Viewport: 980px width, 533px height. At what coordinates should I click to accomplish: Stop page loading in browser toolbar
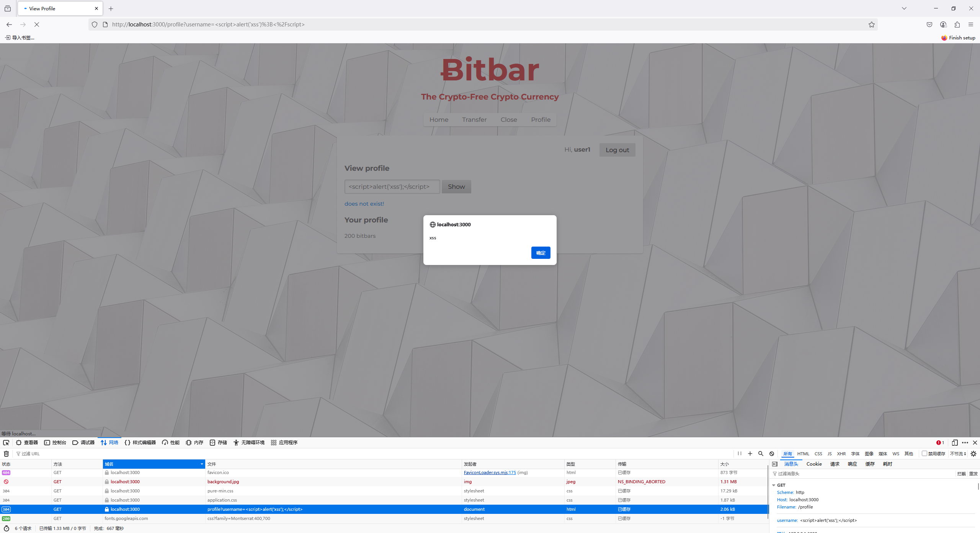tap(37, 25)
